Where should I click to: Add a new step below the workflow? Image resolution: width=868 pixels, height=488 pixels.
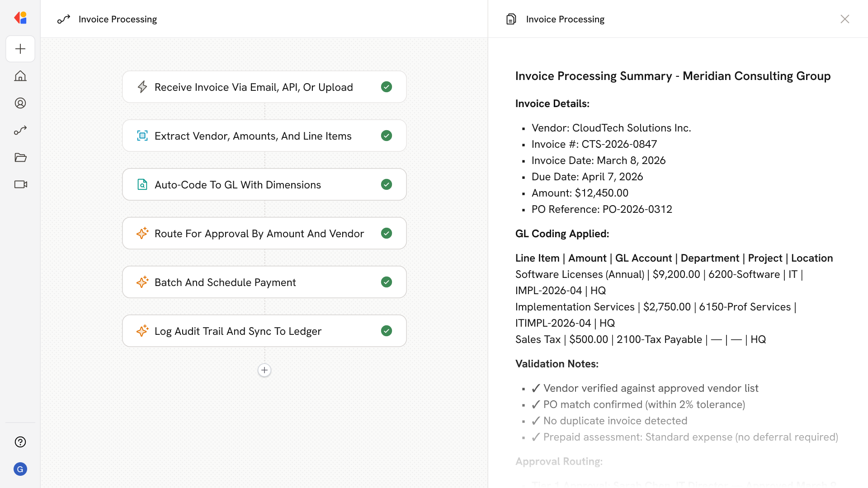(x=264, y=370)
